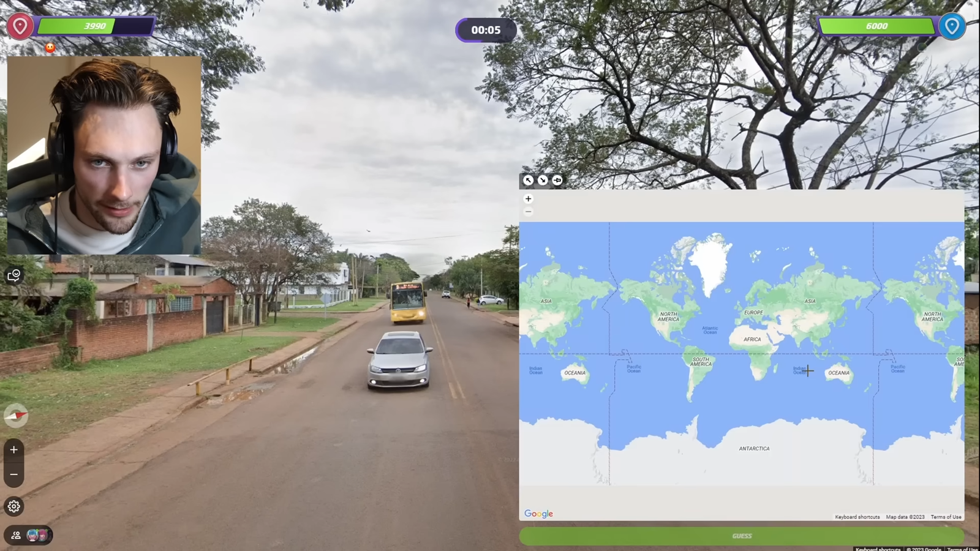Enlarge the guess map with up-left arrow

(x=528, y=180)
